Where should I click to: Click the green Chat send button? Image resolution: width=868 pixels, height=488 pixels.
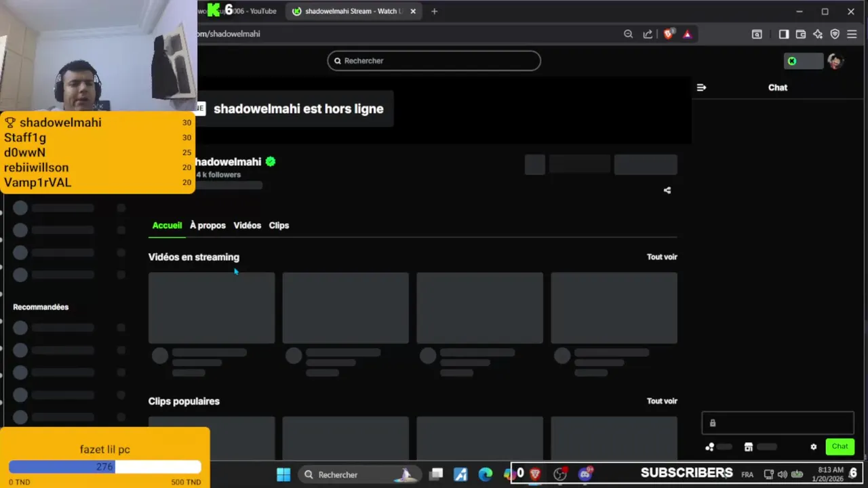pos(840,447)
